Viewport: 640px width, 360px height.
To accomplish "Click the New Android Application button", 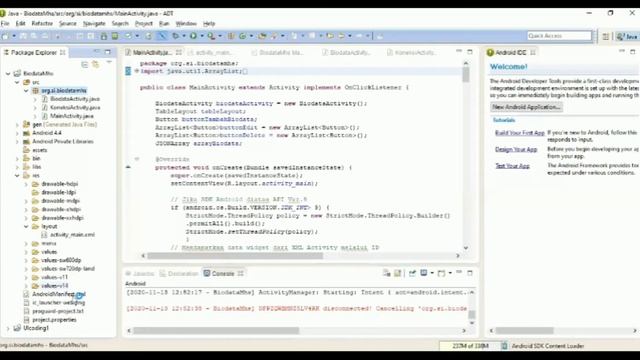I will pos(527,107).
